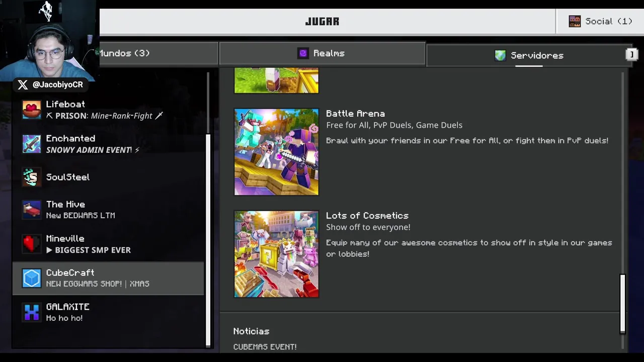Screen dimensions: 644x362
Task: Click 'PRISON: Mine-Rank-Fight' subtitle
Action: click(x=104, y=116)
